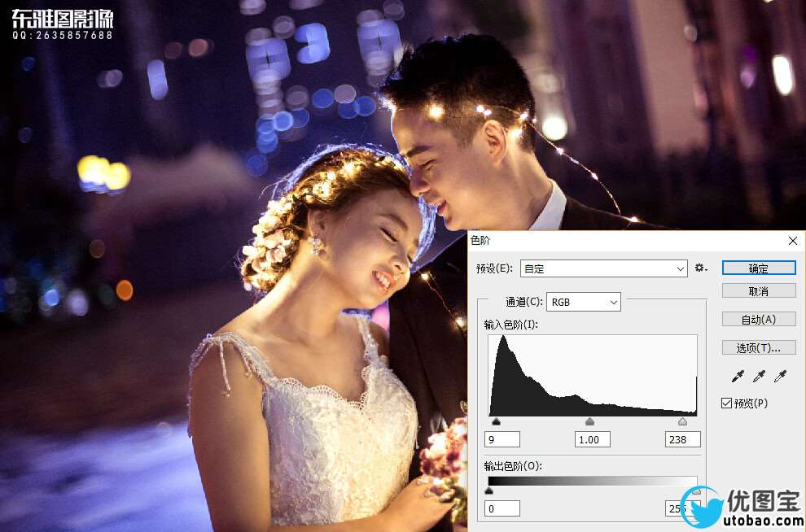The image size is (806, 532).
Task: Apply auto levels with 自动(A)
Action: click(x=759, y=320)
